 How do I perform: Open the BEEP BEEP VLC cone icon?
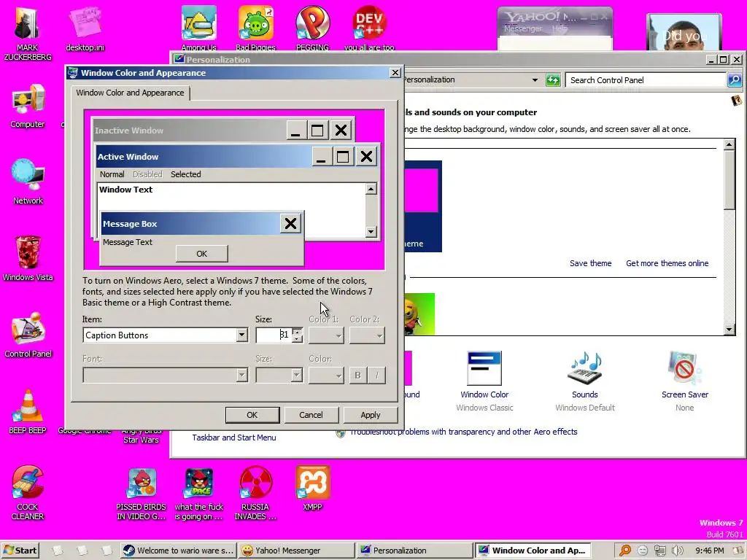click(x=28, y=411)
